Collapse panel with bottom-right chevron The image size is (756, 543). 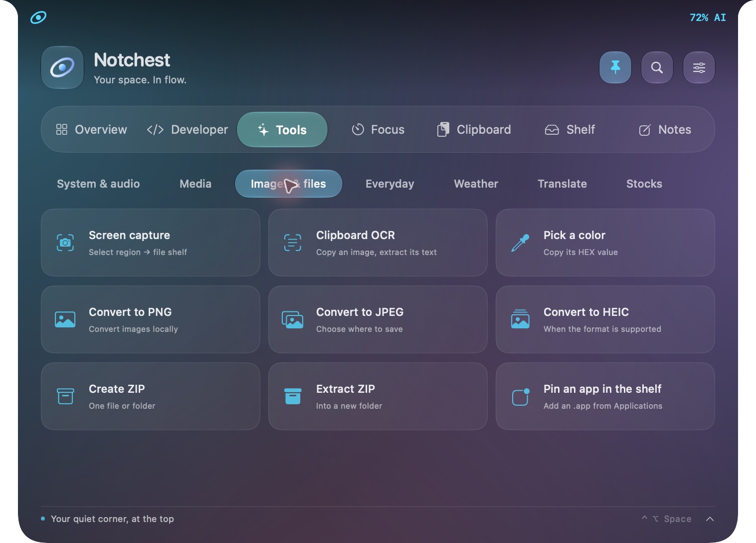pos(710,519)
